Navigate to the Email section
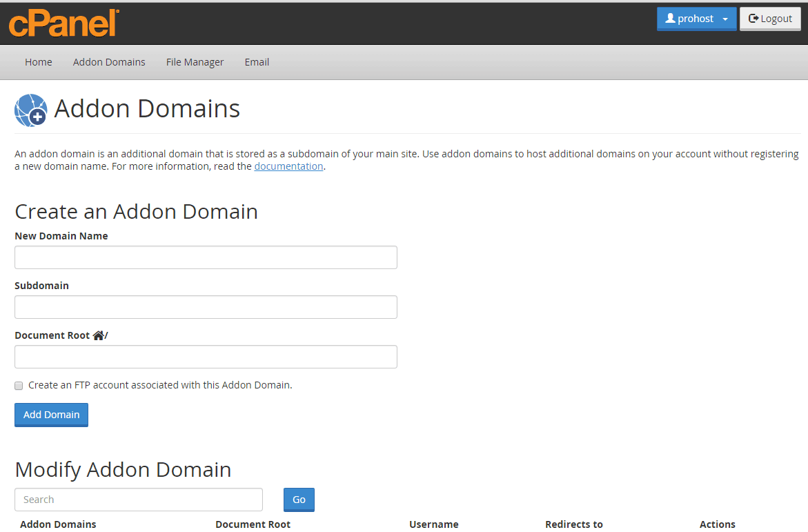The width and height of the screenshot is (808, 532). 257,61
